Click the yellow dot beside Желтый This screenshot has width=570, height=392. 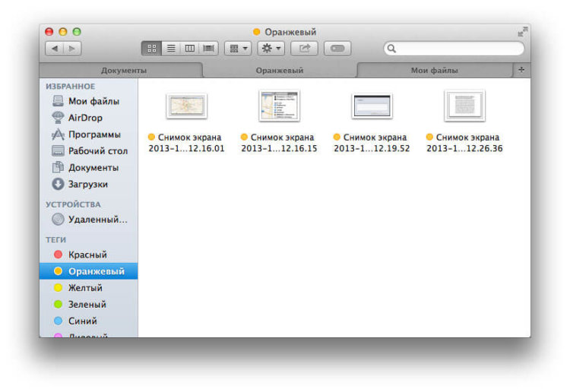point(58,288)
